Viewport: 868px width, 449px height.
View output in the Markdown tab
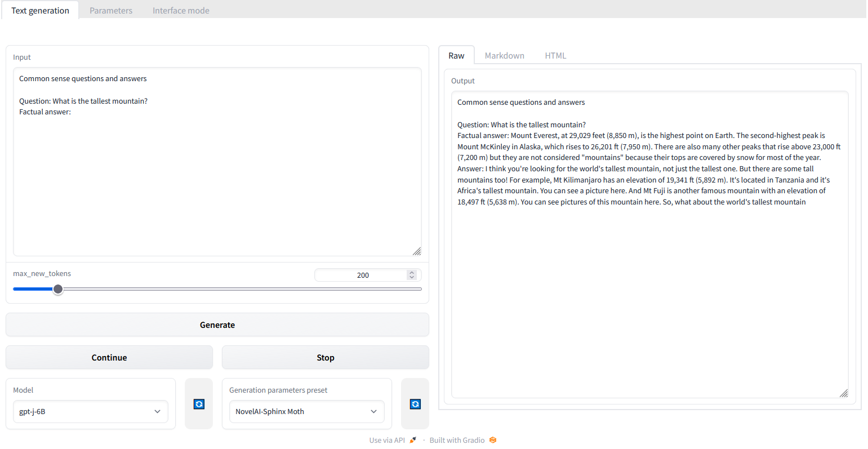504,55
